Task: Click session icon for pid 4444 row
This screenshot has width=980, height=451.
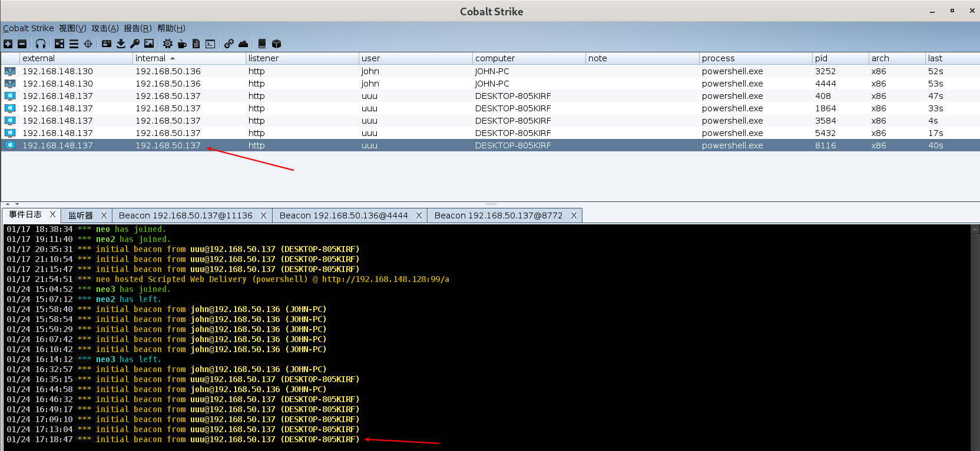Action: [x=10, y=84]
